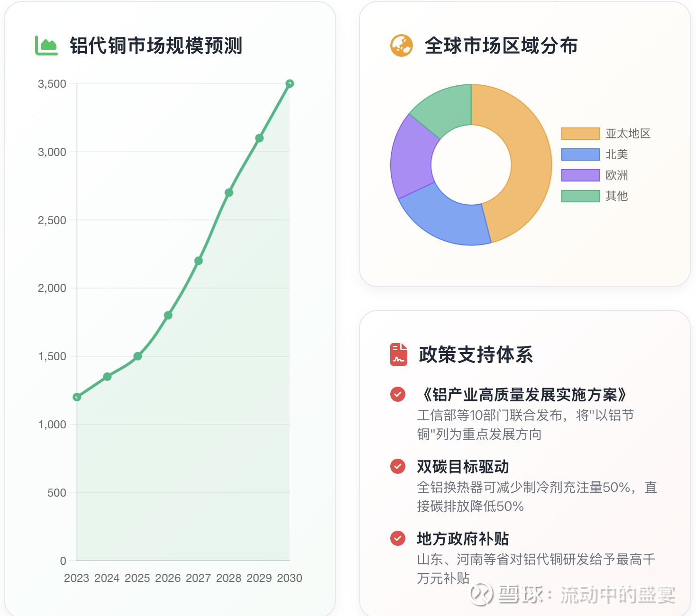Click the 2029 x-axis year label
This screenshot has width=696, height=616.
(259, 578)
